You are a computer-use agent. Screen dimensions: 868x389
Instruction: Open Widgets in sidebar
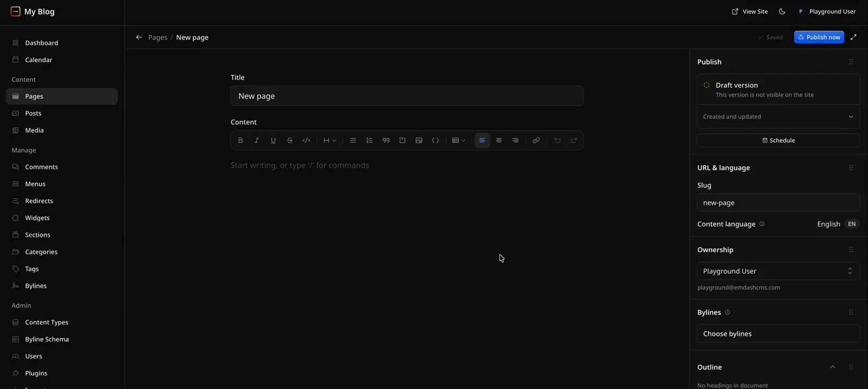tap(62, 218)
